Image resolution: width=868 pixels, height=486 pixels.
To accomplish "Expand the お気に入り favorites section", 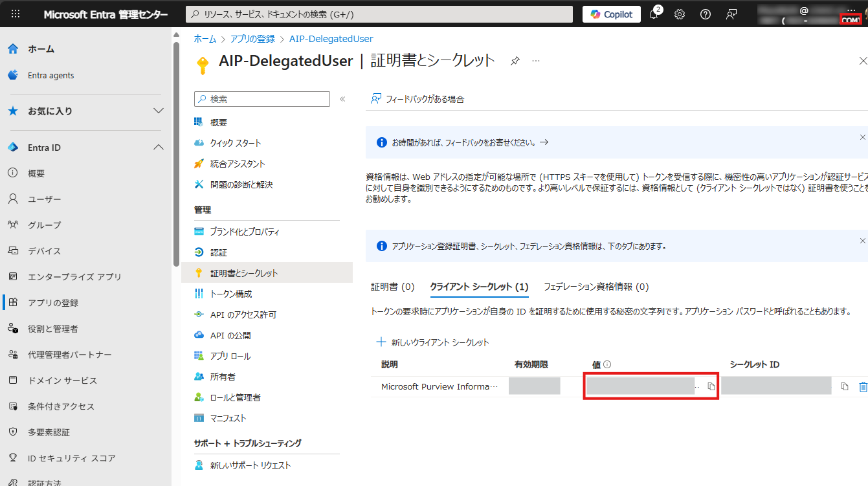I will pyautogui.click(x=85, y=111).
